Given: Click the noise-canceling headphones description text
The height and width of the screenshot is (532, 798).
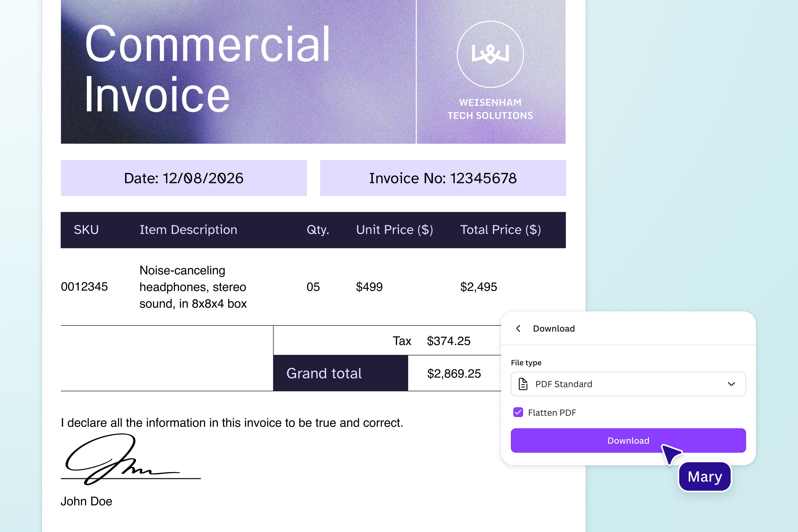Looking at the screenshot, I should tap(193, 287).
